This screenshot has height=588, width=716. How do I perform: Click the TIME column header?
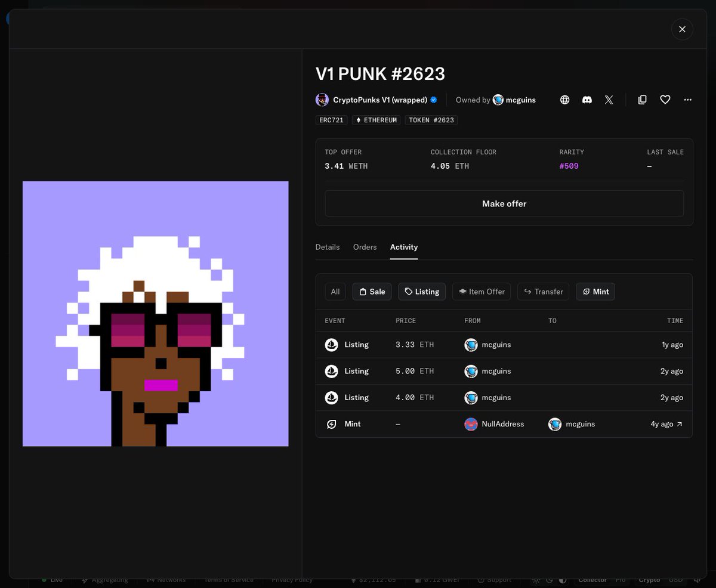(x=675, y=321)
